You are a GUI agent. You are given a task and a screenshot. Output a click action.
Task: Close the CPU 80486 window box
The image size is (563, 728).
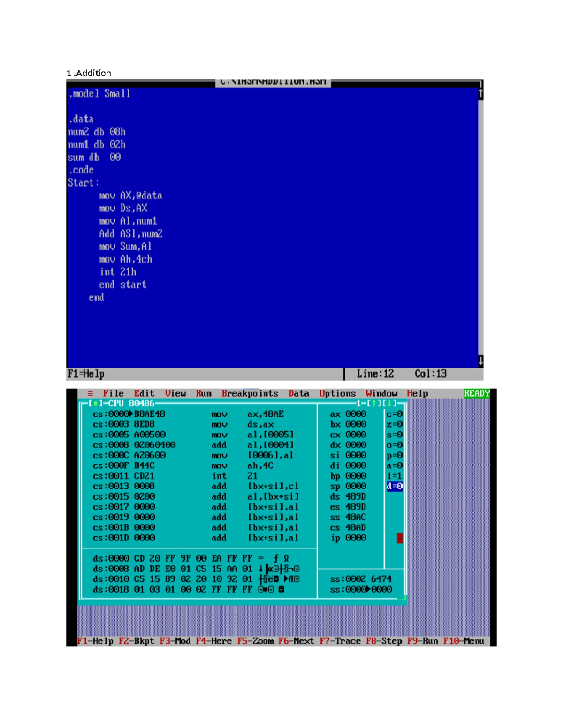pos(95,404)
